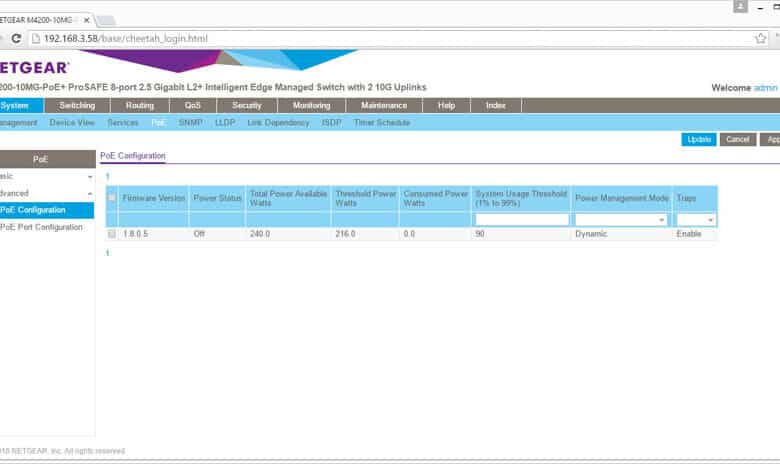Go to the Device View submenu
The height and width of the screenshot is (464, 780).
coord(72,122)
